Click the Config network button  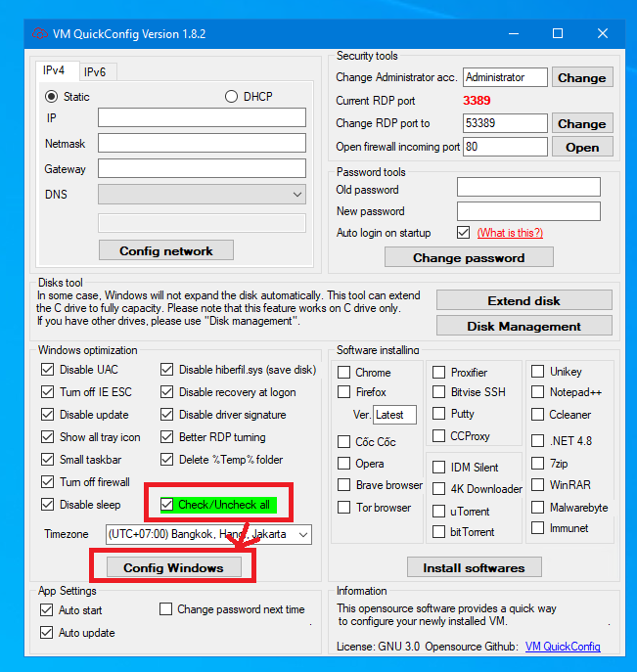click(x=166, y=251)
